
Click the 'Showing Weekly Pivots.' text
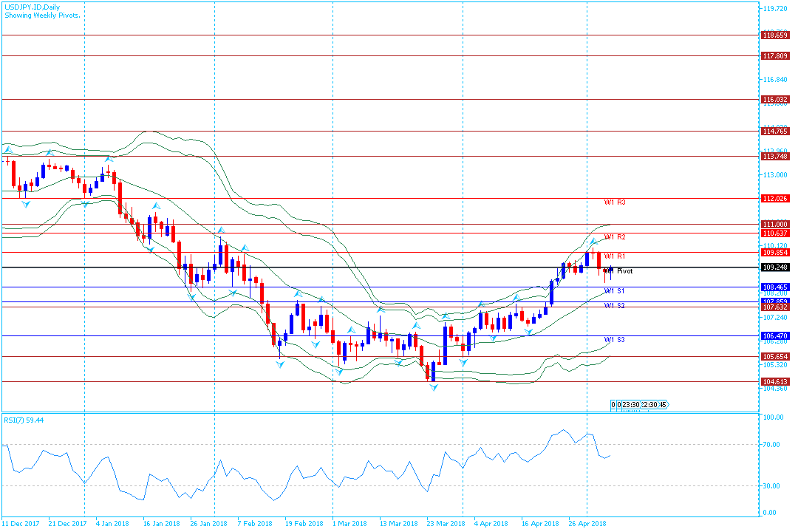(43, 15)
